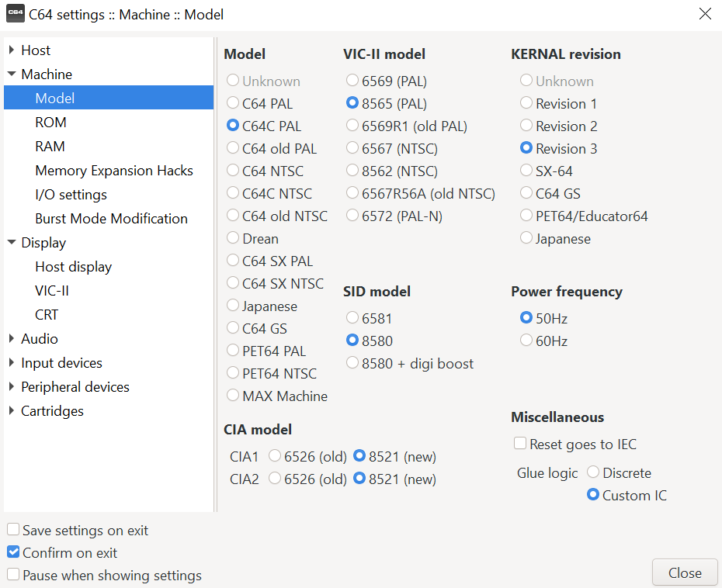Select C64 PAL model

pyautogui.click(x=260, y=103)
